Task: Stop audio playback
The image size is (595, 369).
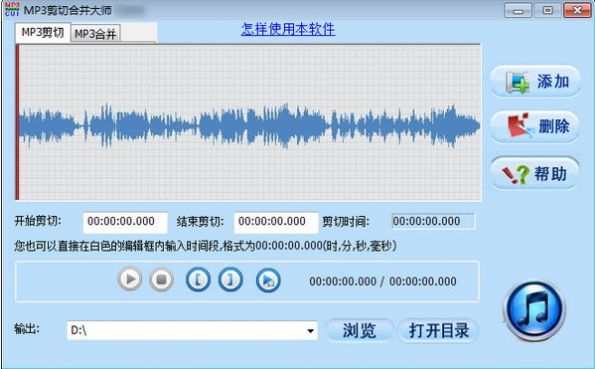Action: (161, 279)
